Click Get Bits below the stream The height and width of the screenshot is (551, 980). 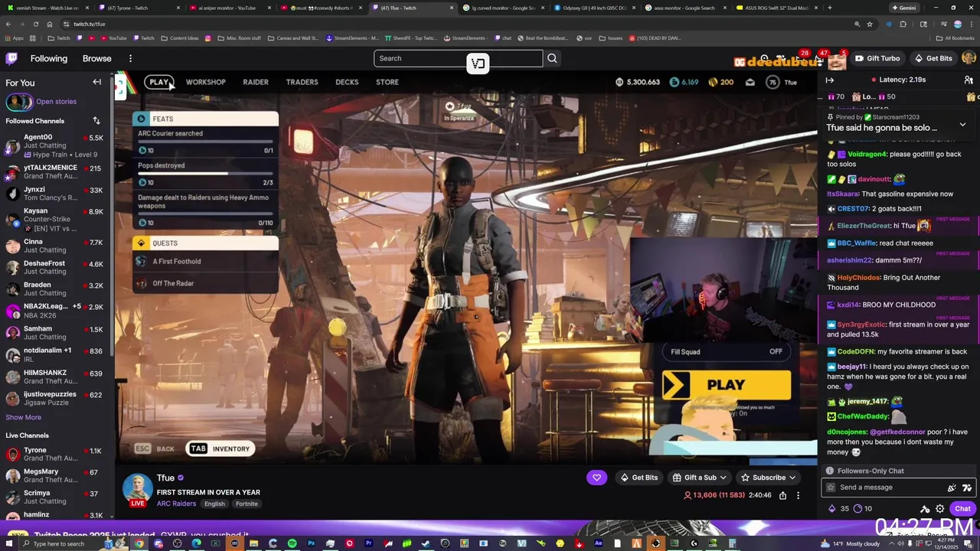pos(638,478)
